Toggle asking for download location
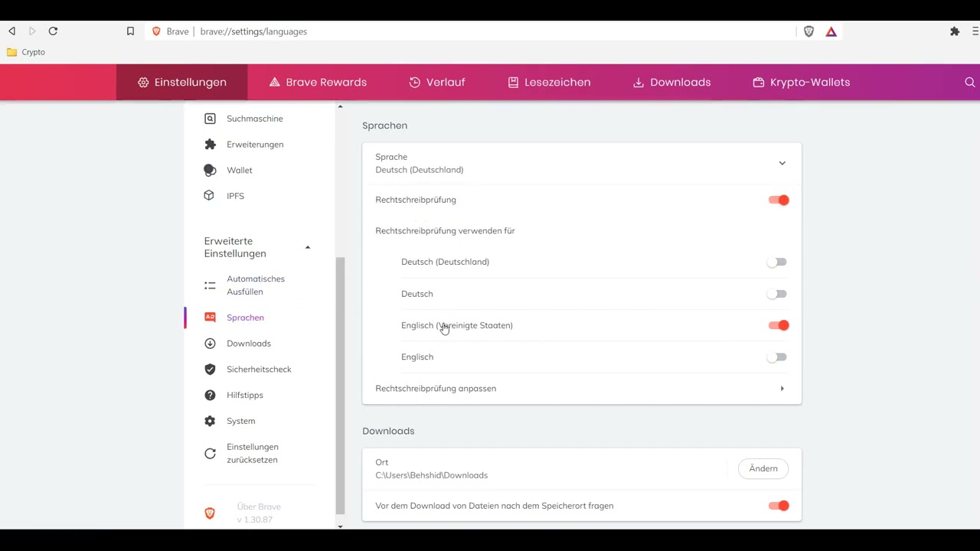This screenshot has height=551, width=980. pyautogui.click(x=779, y=506)
